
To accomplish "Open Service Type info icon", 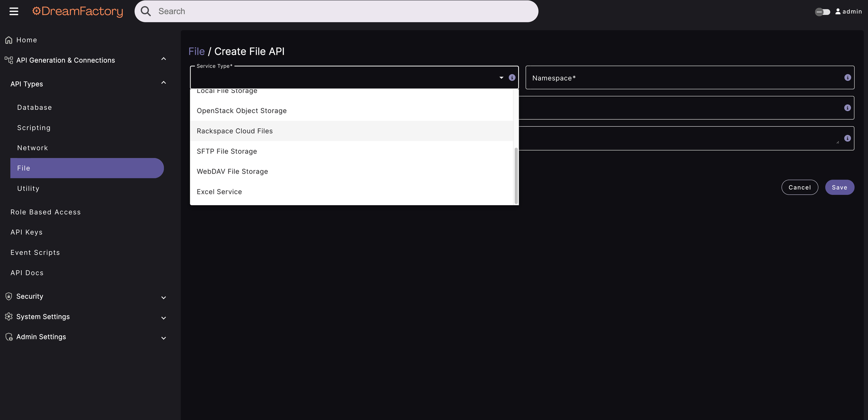I will [512, 77].
